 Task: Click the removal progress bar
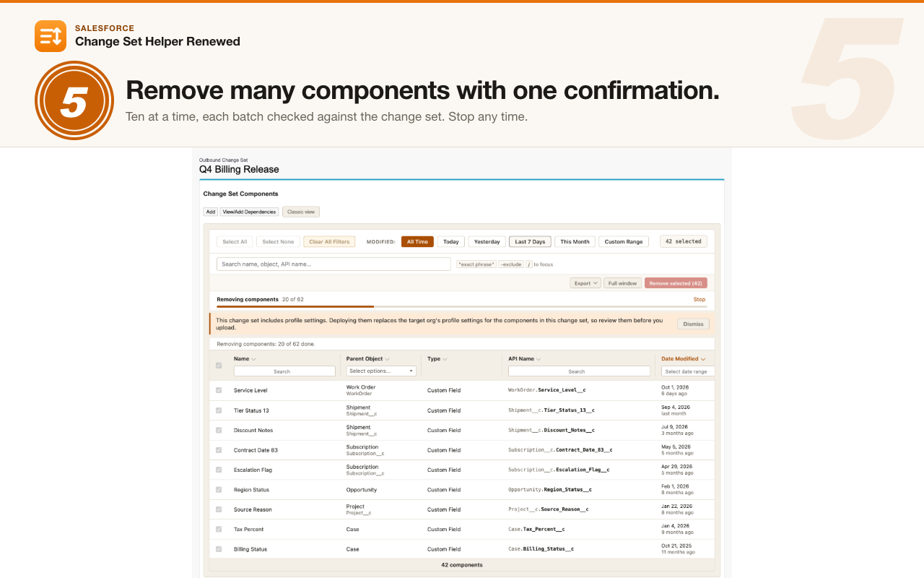[462, 307]
